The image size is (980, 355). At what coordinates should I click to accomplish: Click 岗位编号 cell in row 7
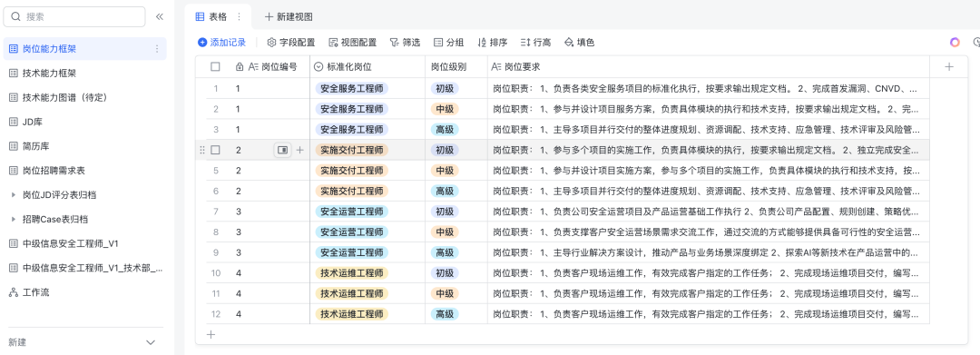coord(270,212)
